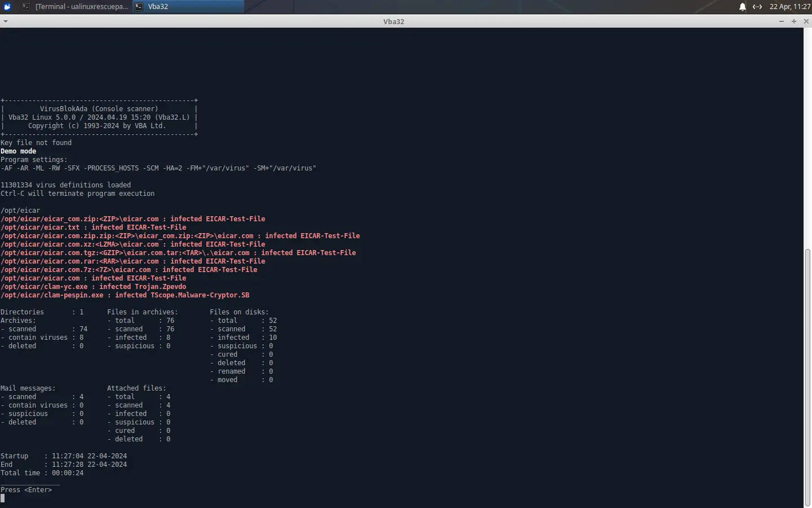The image size is (812, 508).
Task: Click the '-AF -AR -ML -RW -SFX' settings line
Action: coord(158,168)
